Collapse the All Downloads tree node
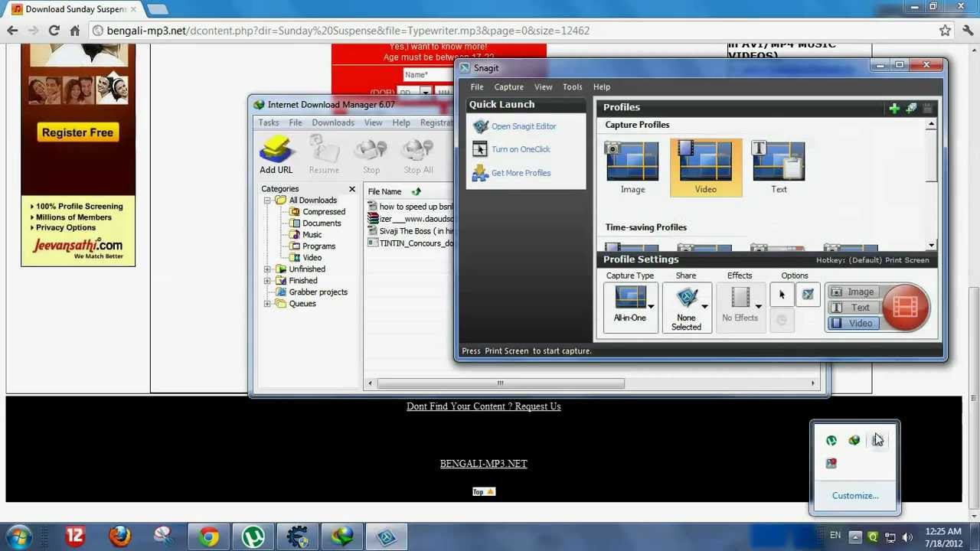The height and width of the screenshot is (551, 980). tap(267, 201)
